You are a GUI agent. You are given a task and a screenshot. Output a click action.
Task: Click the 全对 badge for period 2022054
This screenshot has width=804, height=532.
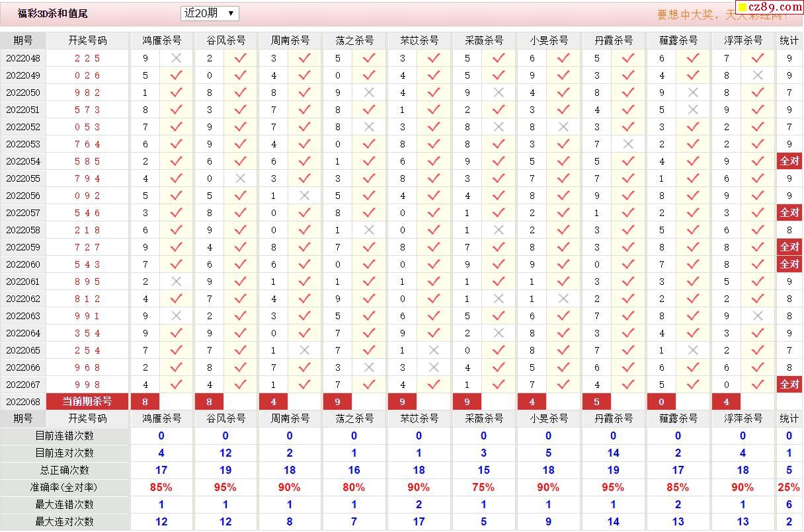pyautogui.click(x=789, y=161)
